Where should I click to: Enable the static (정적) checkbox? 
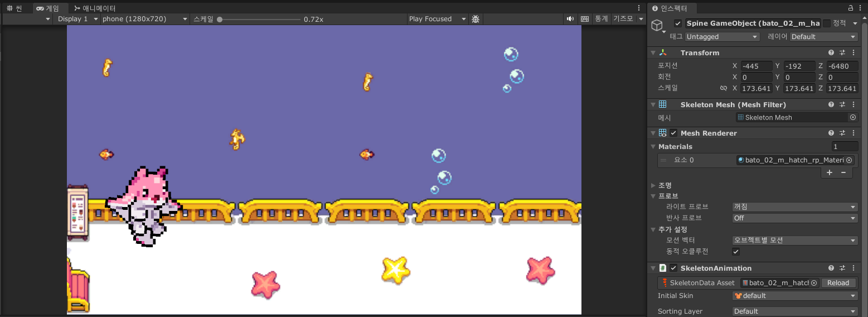[x=826, y=23]
